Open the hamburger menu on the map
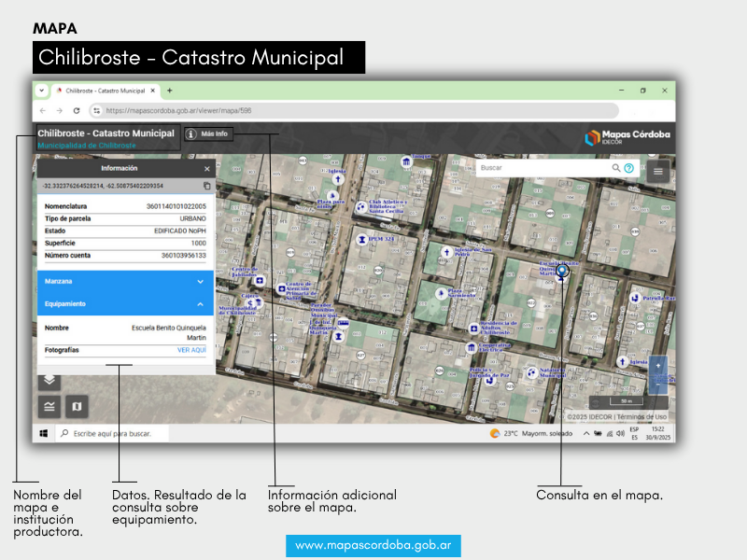Screen dimensions: 747x560 point(658,171)
